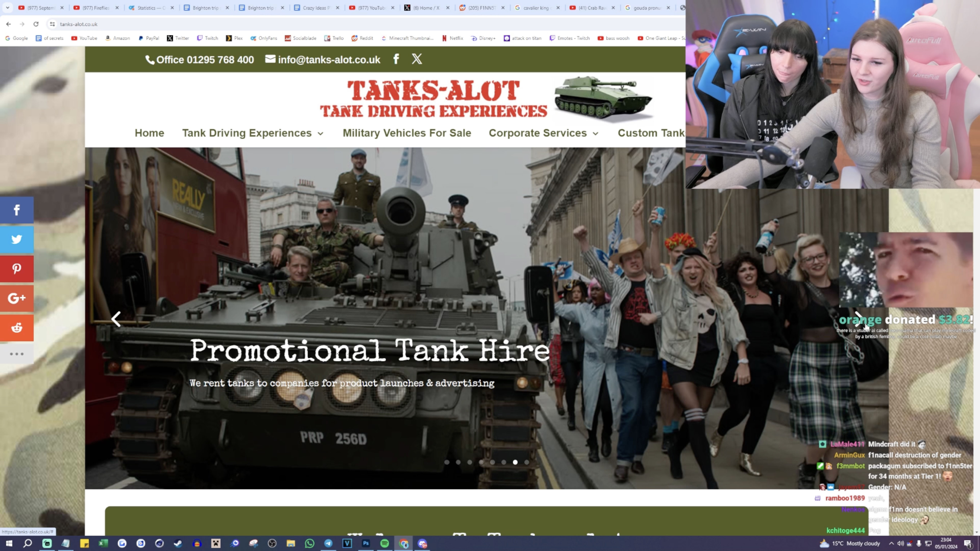
Task: Open the Amazon bookmark
Action: (118, 38)
